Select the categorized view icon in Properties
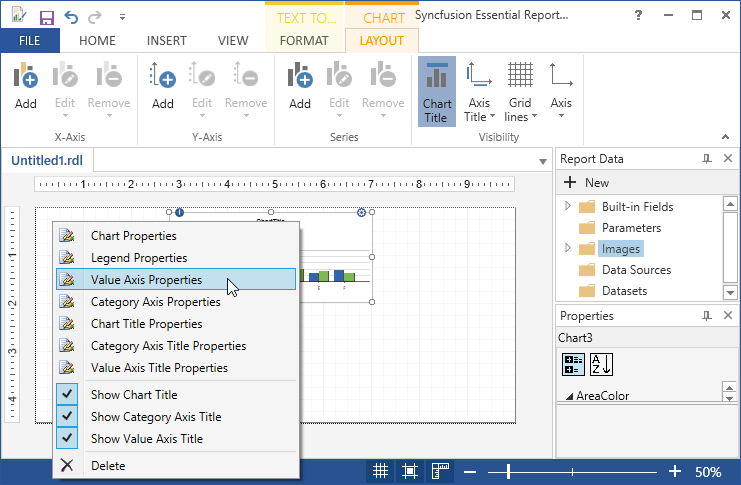The height and width of the screenshot is (485, 741). [x=574, y=364]
